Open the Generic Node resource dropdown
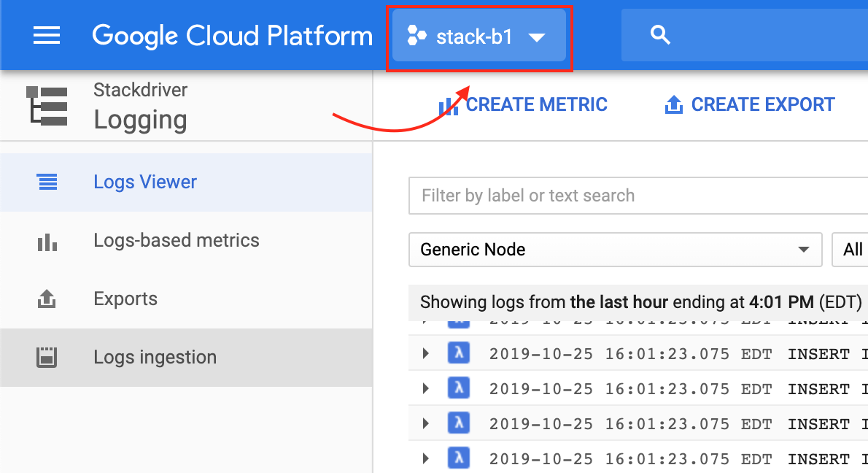The height and width of the screenshot is (473, 868). tap(615, 250)
